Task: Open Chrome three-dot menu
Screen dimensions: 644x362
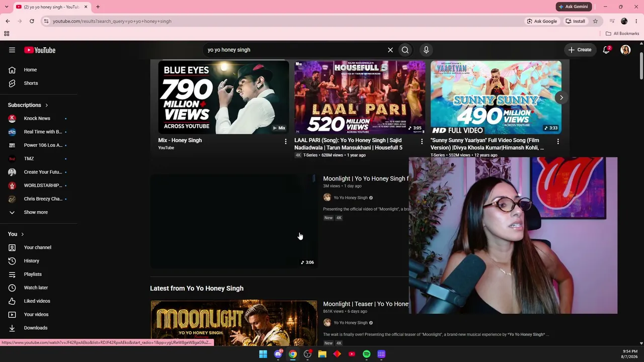Action: 636,21
